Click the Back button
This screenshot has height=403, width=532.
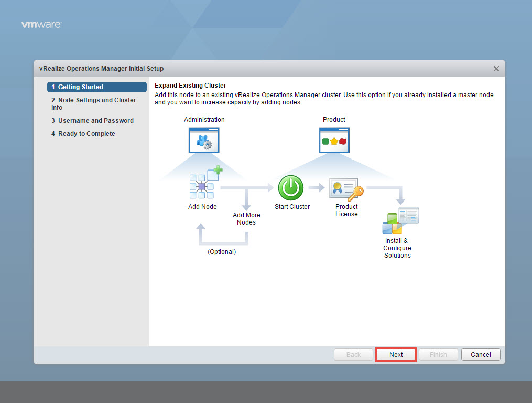coord(354,355)
